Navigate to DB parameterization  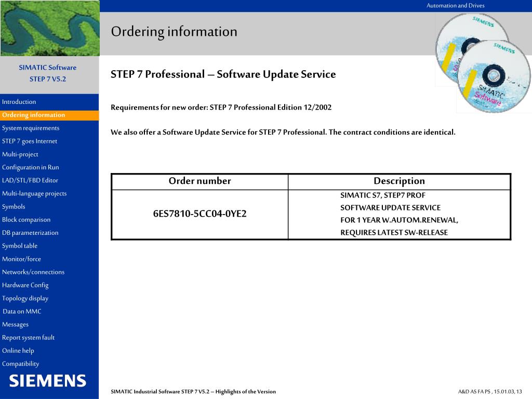30,233
